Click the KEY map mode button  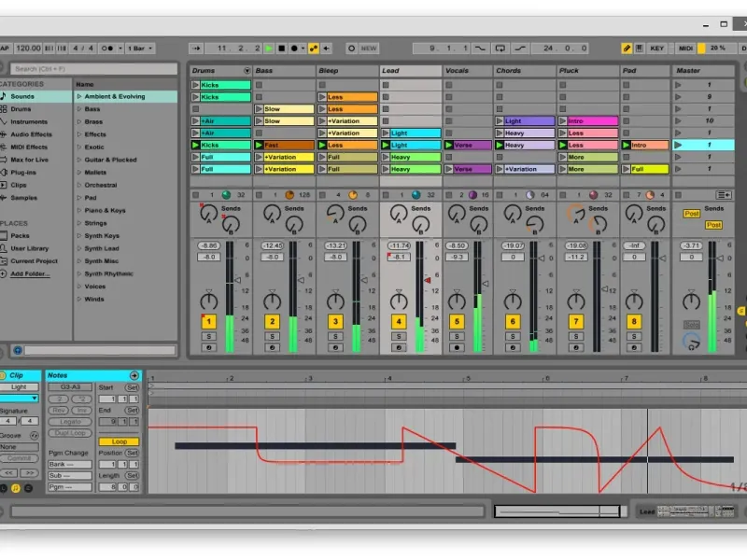pos(657,48)
